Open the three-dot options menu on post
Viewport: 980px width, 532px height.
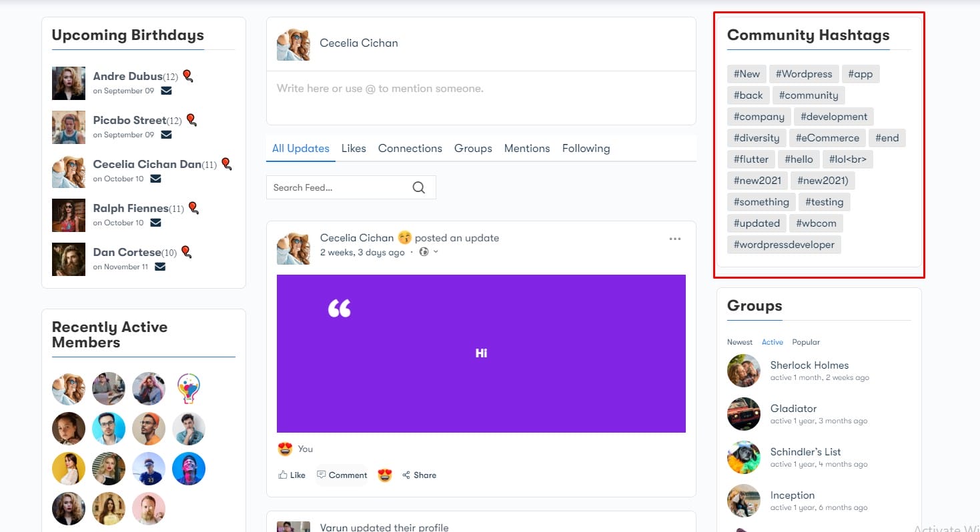click(x=674, y=239)
